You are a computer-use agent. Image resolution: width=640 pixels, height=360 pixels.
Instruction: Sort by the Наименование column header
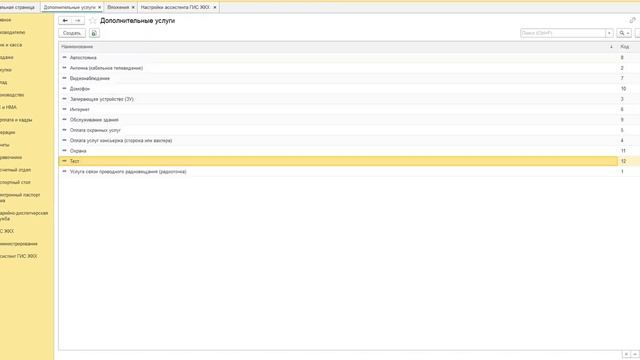click(337, 47)
